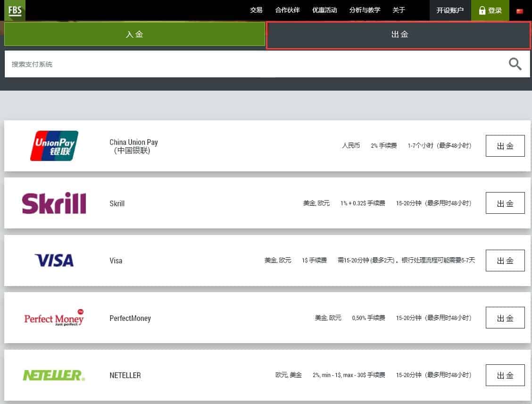The width and height of the screenshot is (532, 404).
Task: Click 出金 button for Visa
Action: point(505,261)
